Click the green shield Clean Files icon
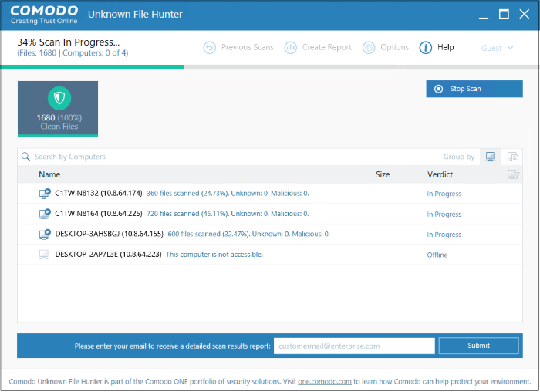 click(59, 98)
